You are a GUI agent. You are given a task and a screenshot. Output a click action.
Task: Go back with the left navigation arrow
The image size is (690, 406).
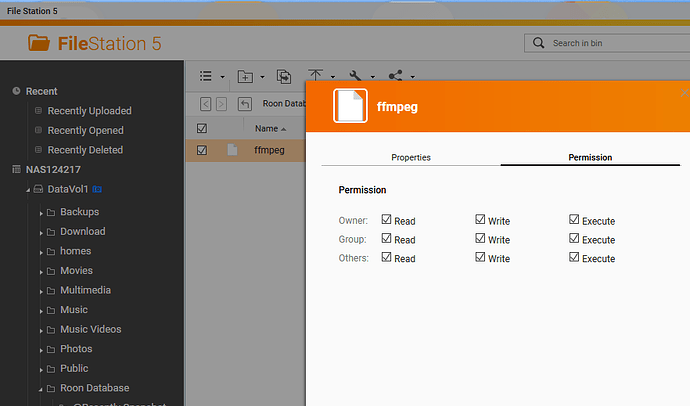tap(206, 104)
